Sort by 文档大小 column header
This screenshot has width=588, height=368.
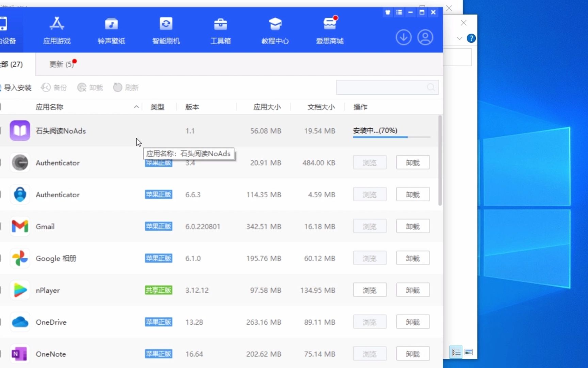click(x=321, y=107)
